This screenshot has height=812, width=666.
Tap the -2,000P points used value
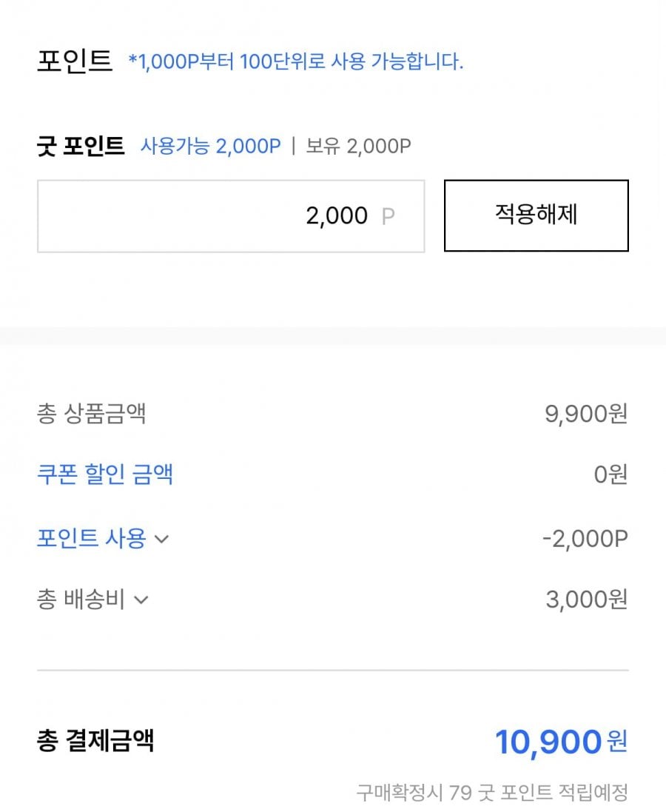(x=585, y=539)
